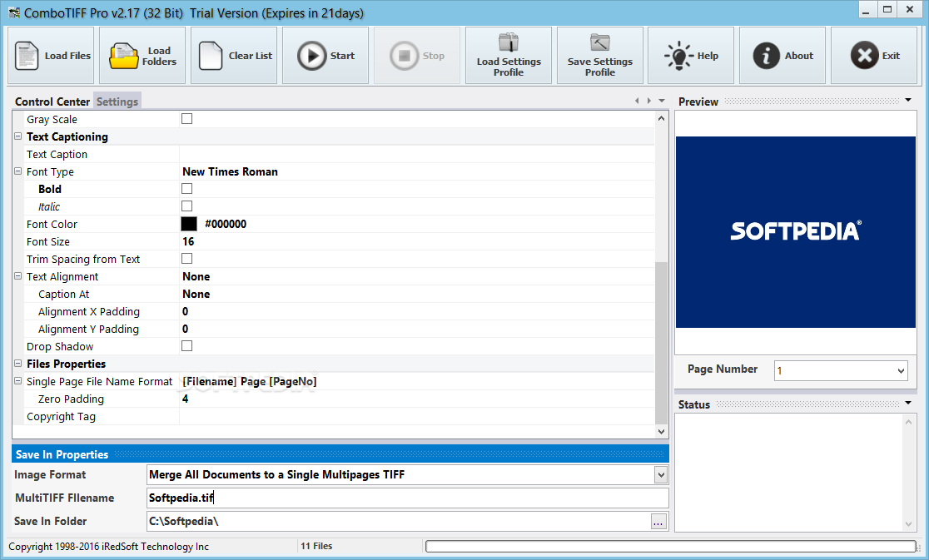Viewport: 929px width, 560px height.
Task: Minimize the ComboTIFF Pro window
Action: pos(867,9)
